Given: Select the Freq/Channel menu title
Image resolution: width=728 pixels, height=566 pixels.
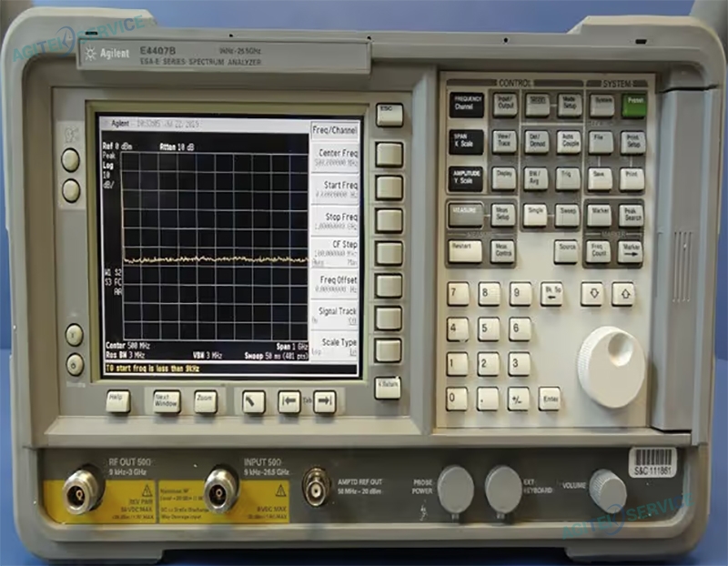Looking at the screenshot, I should coord(334,130).
